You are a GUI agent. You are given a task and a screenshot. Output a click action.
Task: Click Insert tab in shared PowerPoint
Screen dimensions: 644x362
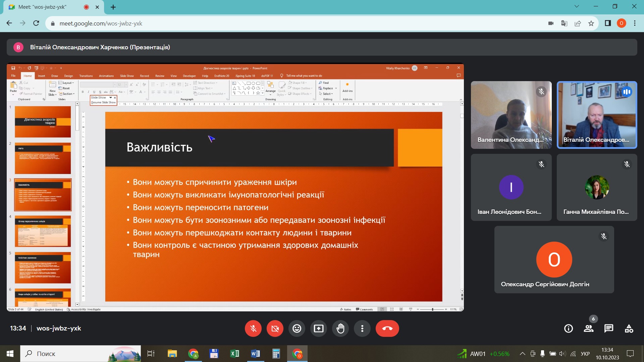tap(41, 76)
